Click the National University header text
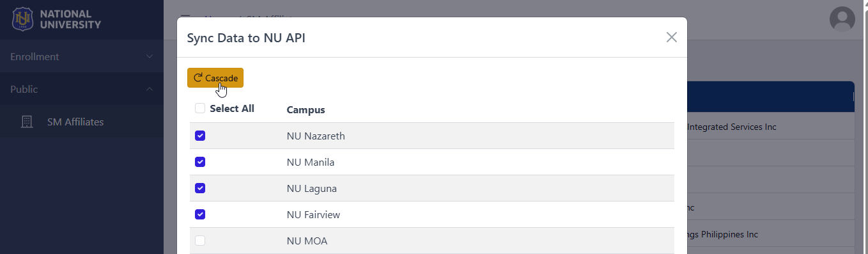 [x=70, y=19]
